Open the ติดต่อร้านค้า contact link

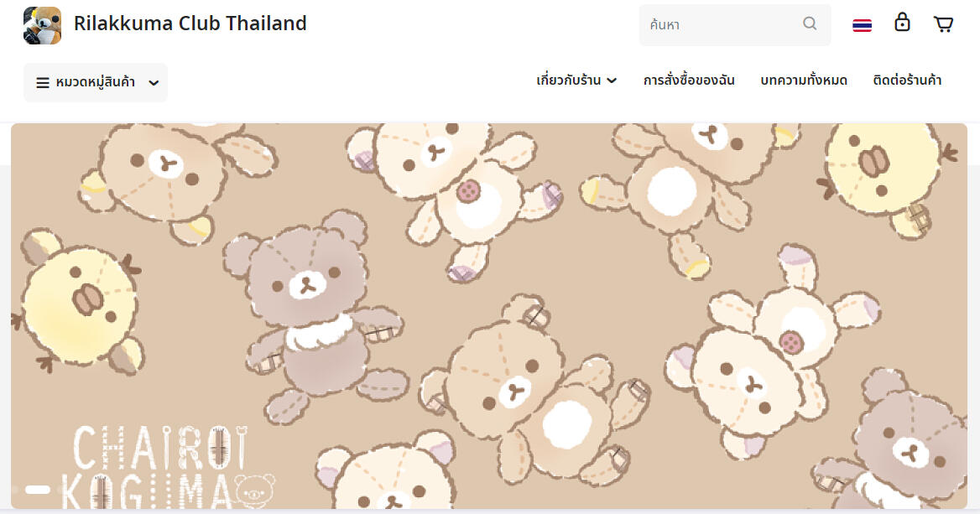point(907,80)
